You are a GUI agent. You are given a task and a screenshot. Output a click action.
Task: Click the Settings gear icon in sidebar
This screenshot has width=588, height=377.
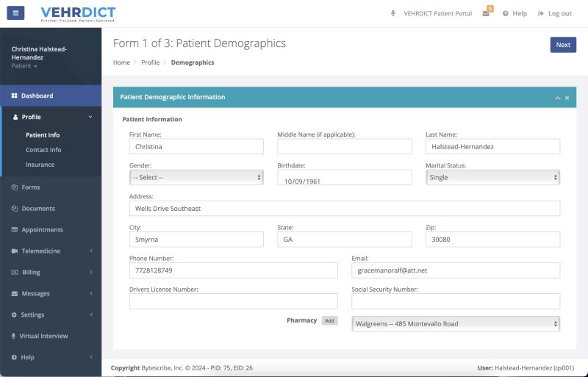tap(15, 315)
